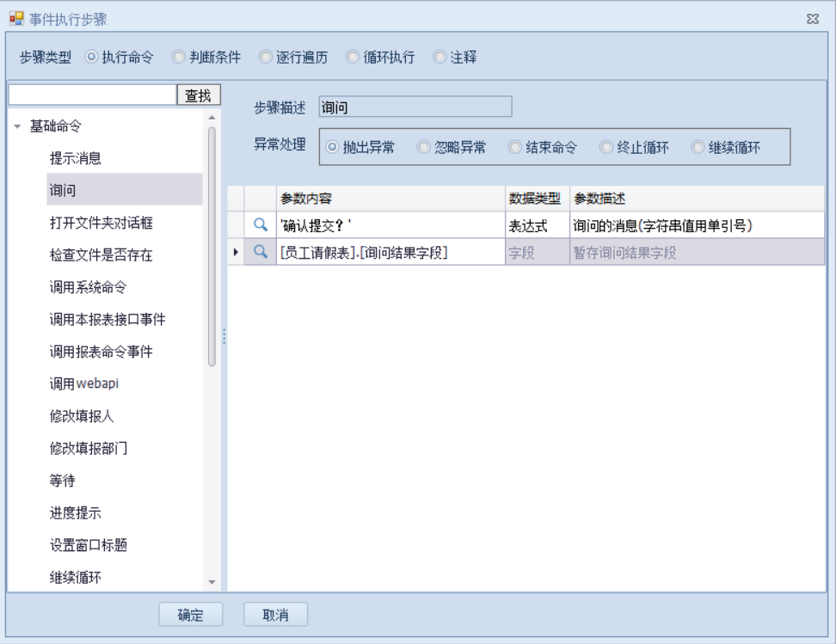Click magnifier icon in 员工请假表 field row
Image resolution: width=836 pixels, height=644 pixels.
261,253
